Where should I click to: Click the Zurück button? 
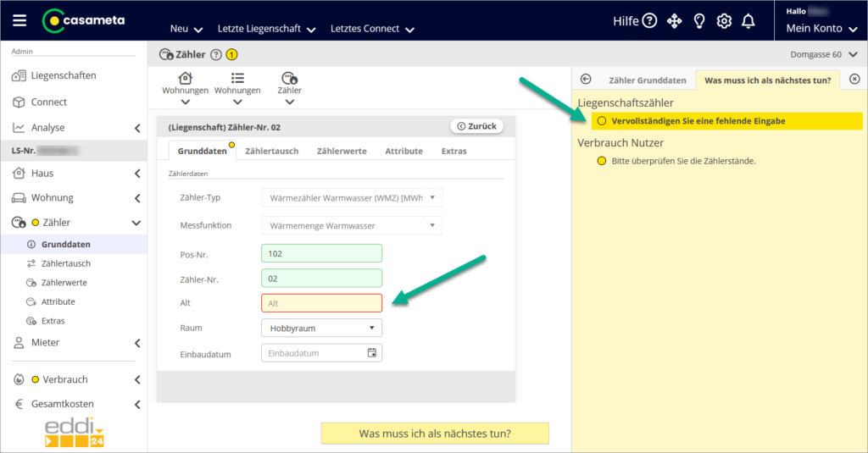click(x=476, y=126)
